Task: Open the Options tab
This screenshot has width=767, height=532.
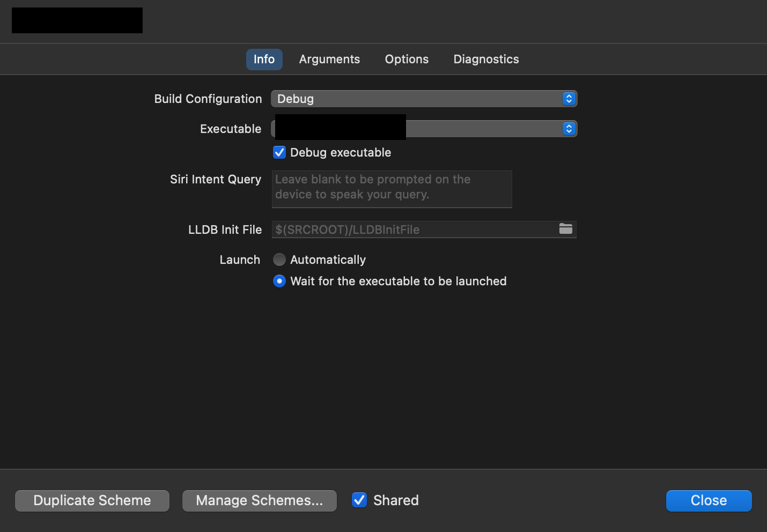Action: (x=407, y=59)
